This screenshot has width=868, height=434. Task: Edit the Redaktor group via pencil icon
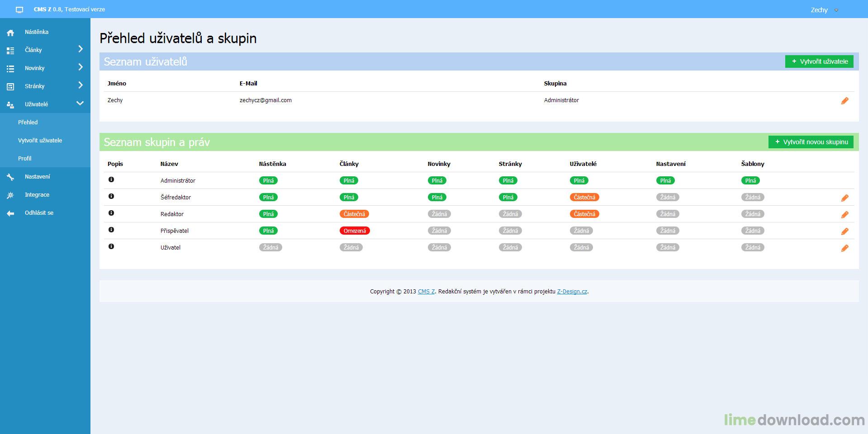point(844,215)
